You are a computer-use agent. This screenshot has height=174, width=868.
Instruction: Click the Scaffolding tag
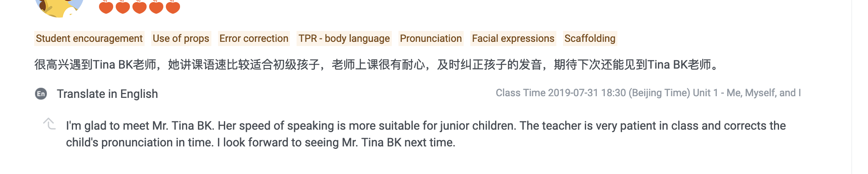pos(590,38)
